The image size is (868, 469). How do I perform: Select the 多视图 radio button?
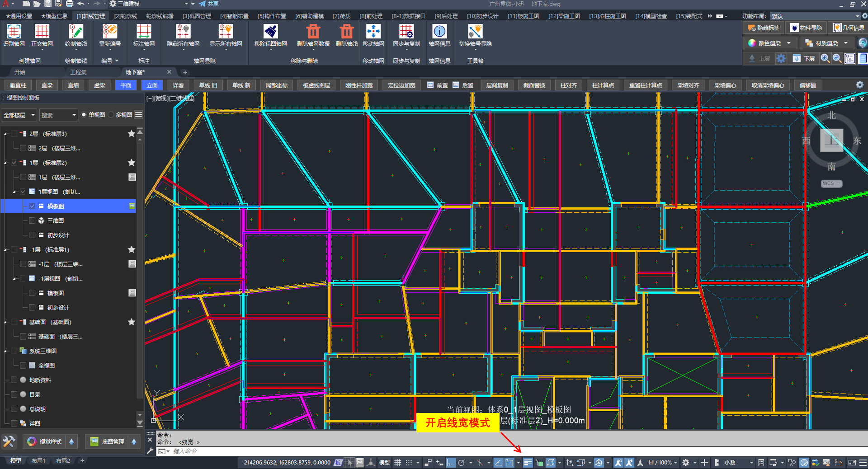click(111, 115)
